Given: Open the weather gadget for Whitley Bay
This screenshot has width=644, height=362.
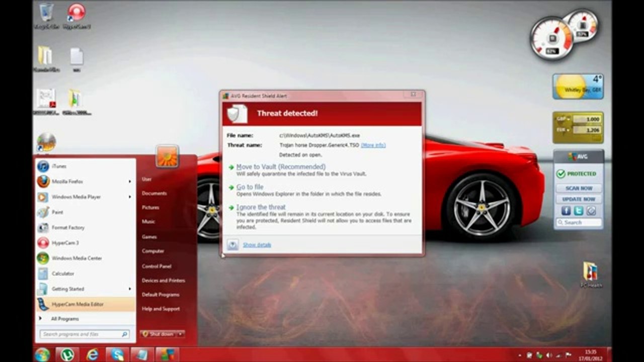Looking at the screenshot, I should [578, 87].
